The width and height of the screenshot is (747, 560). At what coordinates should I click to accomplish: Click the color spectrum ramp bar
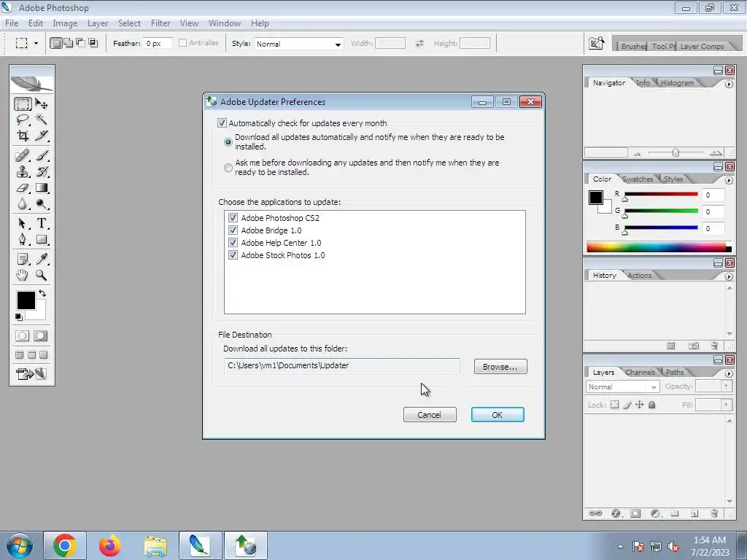coord(659,247)
